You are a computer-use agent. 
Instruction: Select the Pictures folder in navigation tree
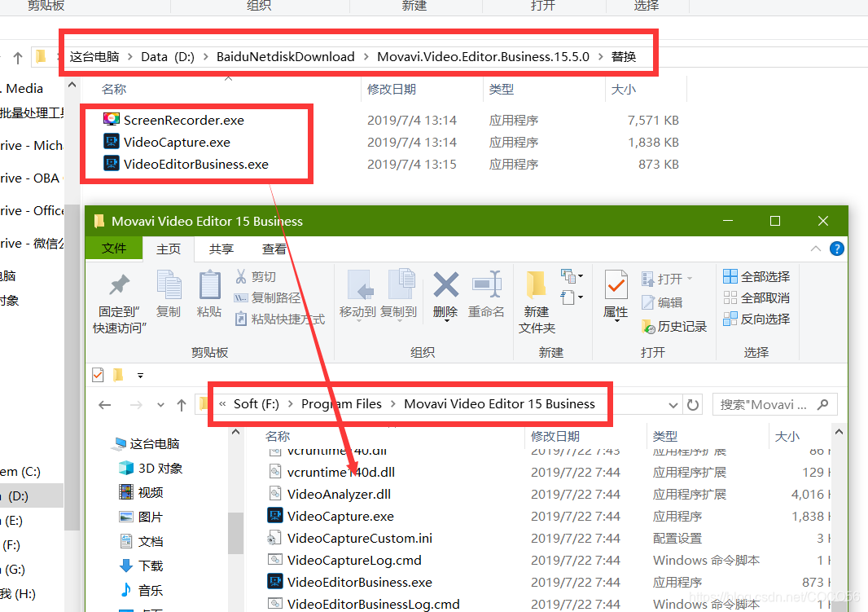point(141,517)
